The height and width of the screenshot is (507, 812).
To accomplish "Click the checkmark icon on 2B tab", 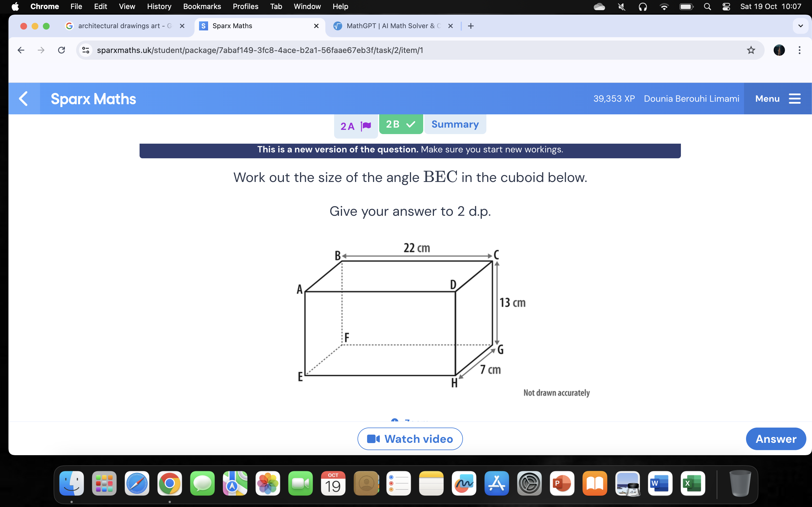I will pos(411,124).
